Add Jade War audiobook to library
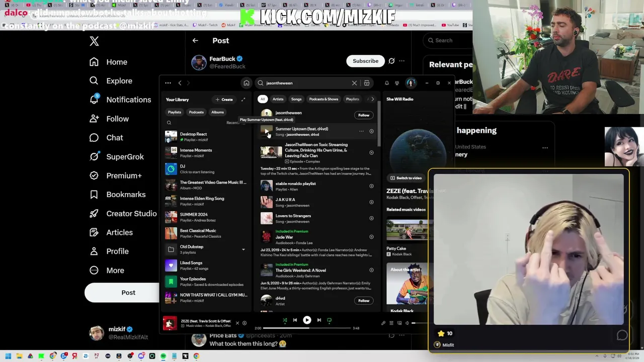Viewport: 644px width, 362px height. (371, 237)
